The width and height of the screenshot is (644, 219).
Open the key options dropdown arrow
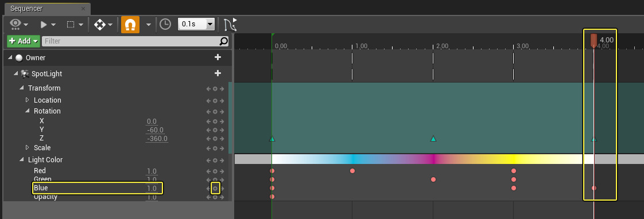point(110,25)
